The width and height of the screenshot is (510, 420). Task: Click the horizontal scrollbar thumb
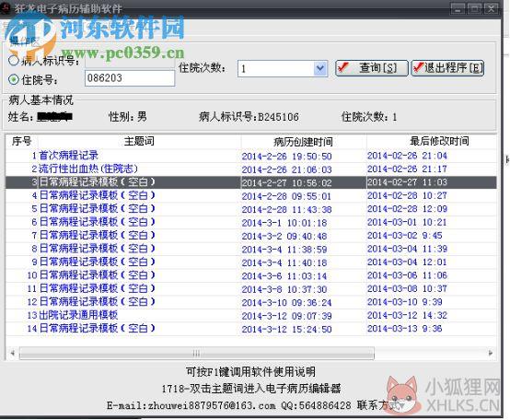pos(196,354)
